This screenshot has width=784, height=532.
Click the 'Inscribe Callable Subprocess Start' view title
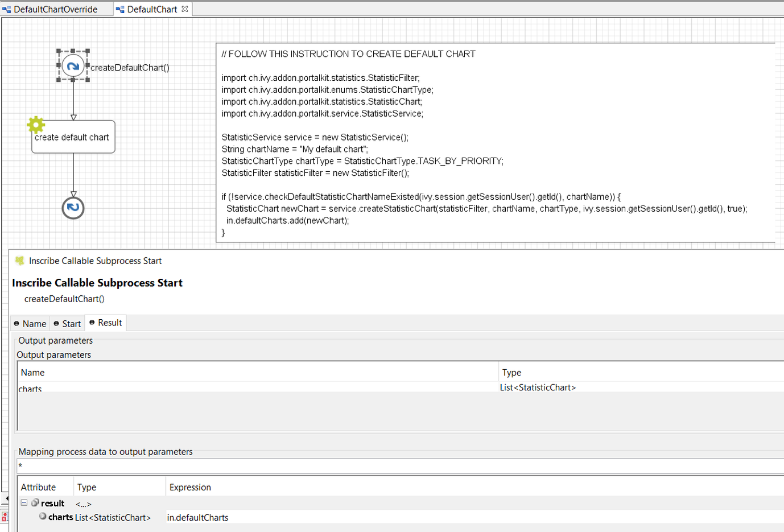(x=95, y=261)
